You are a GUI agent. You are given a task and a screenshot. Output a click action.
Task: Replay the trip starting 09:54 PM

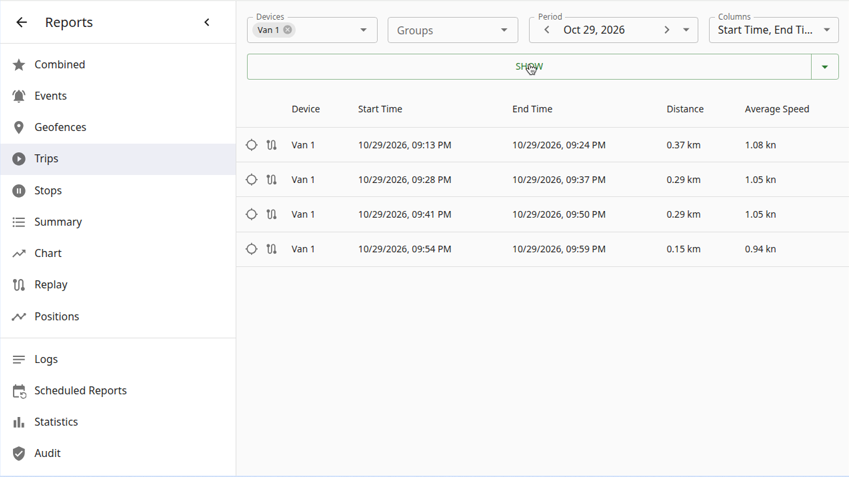point(272,249)
